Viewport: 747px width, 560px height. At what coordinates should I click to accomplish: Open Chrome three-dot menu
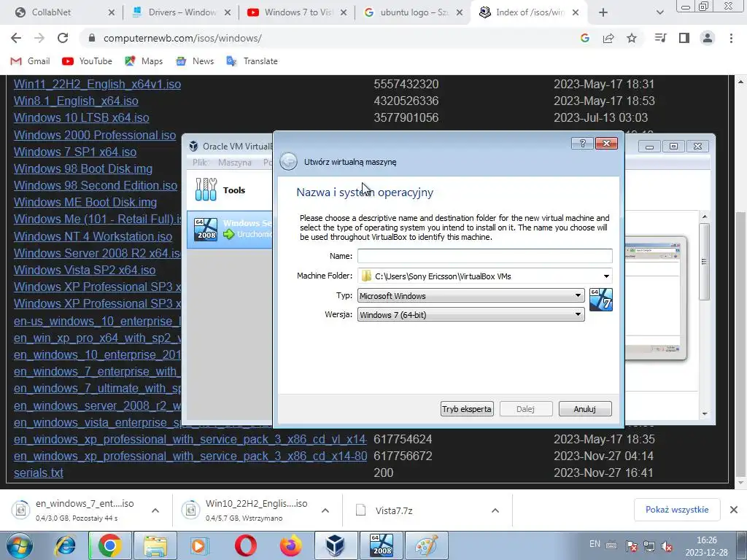731,38
